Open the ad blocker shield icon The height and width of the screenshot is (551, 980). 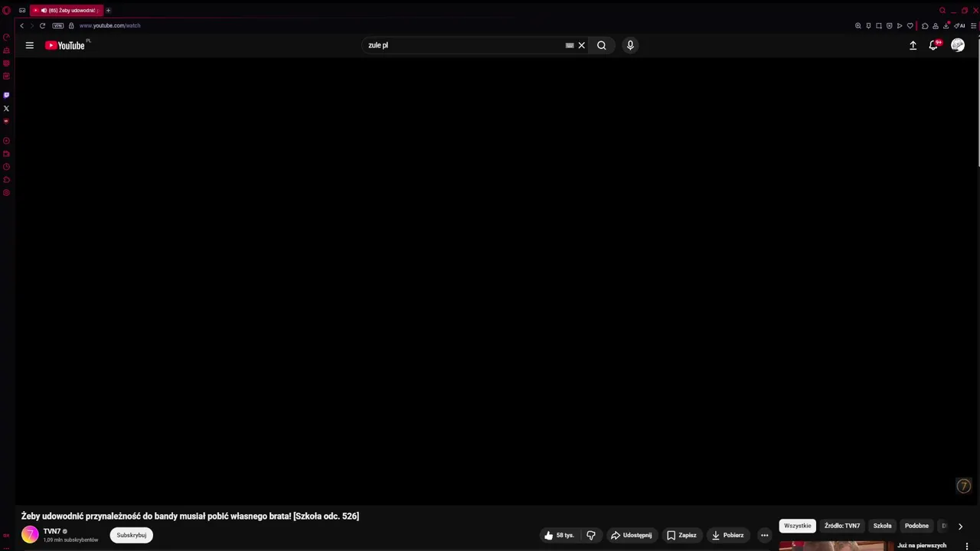[889, 26]
